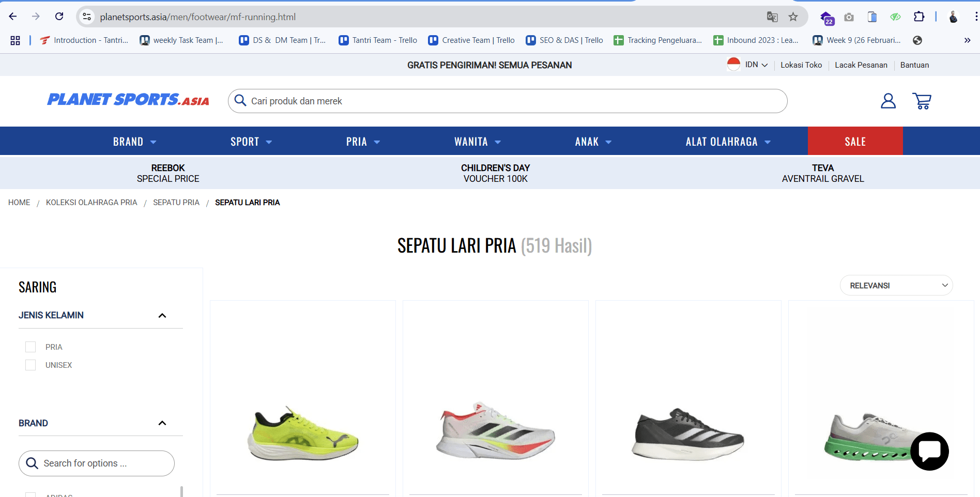Open the Children's Day Voucher 100K promo
Viewport: 980px width, 497px height.
495,173
